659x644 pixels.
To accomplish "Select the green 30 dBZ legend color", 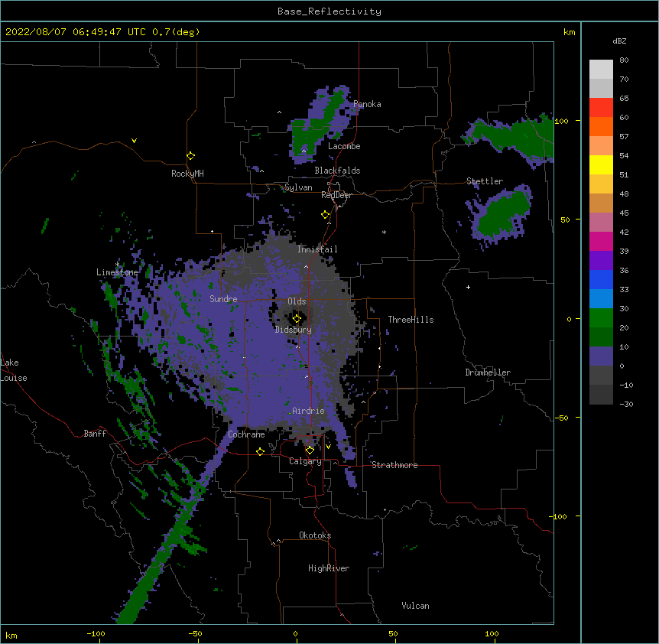I will [x=601, y=318].
